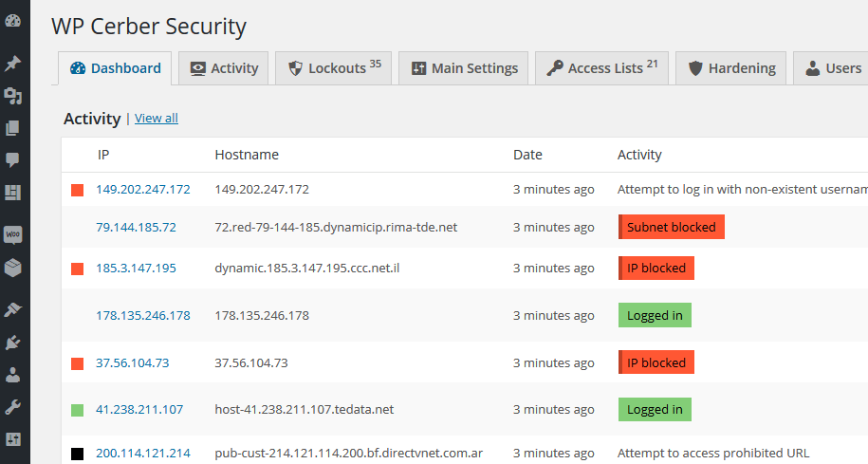
Task: Click the key icon on Access Lists tab
Action: click(555, 67)
